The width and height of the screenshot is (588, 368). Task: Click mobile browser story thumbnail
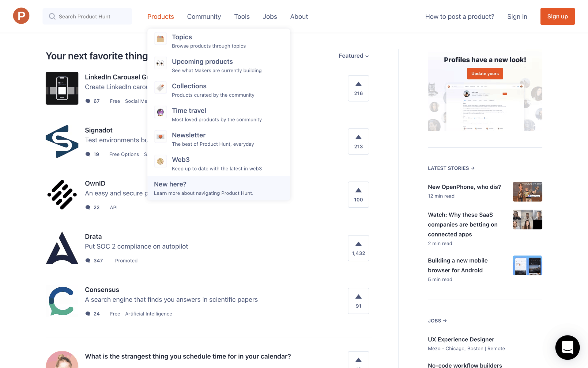[527, 265]
